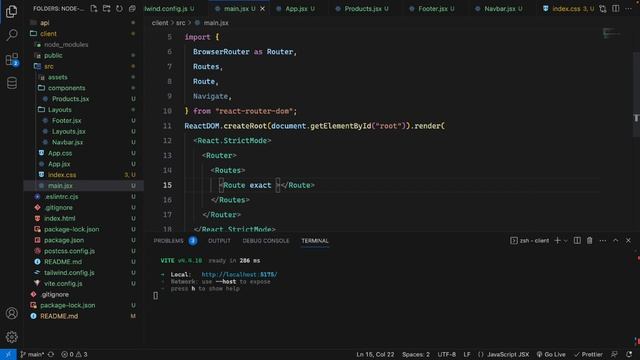Click src in the breadcrumb path
The height and width of the screenshot is (360, 640).
click(x=180, y=23)
